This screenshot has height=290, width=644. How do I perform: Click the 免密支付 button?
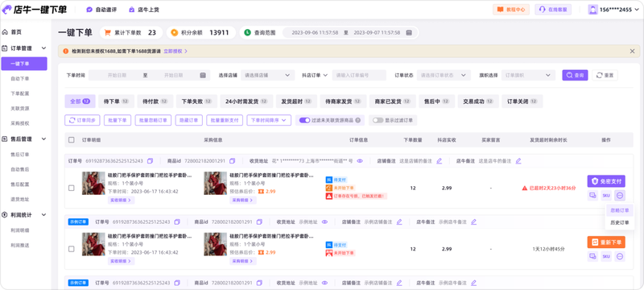click(x=606, y=181)
